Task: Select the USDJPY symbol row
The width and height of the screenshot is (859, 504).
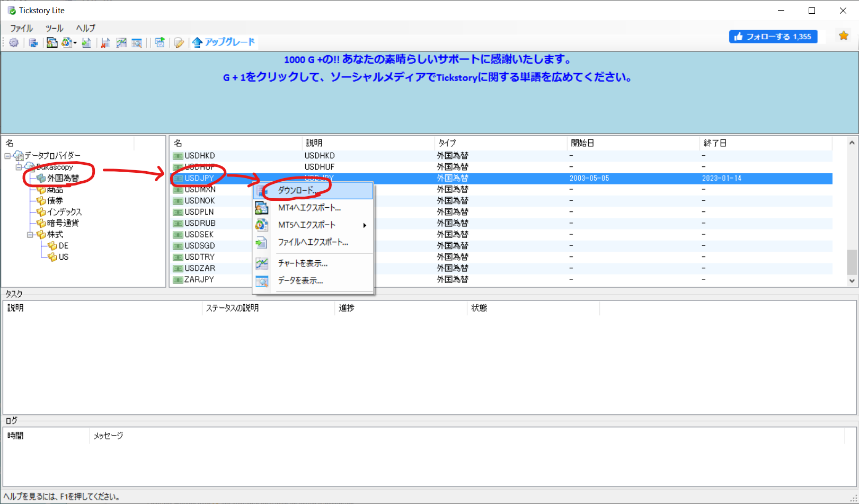Action: tap(501, 178)
